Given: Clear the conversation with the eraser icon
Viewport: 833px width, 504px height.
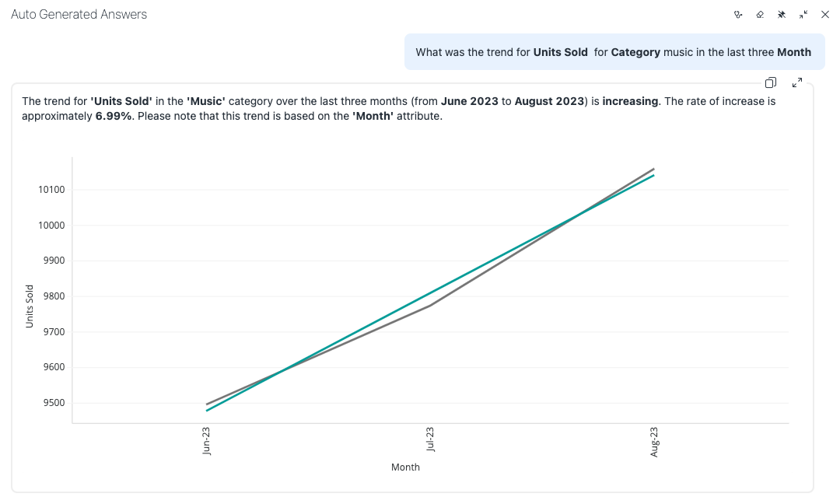Looking at the screenshot, I should (760, 15).
